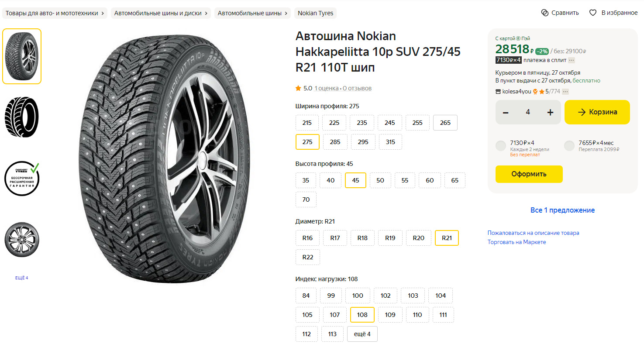This screenshot has width=644, height=344.
Task: Expand load index list with 'ещё 4'
Action: point(362,334)
